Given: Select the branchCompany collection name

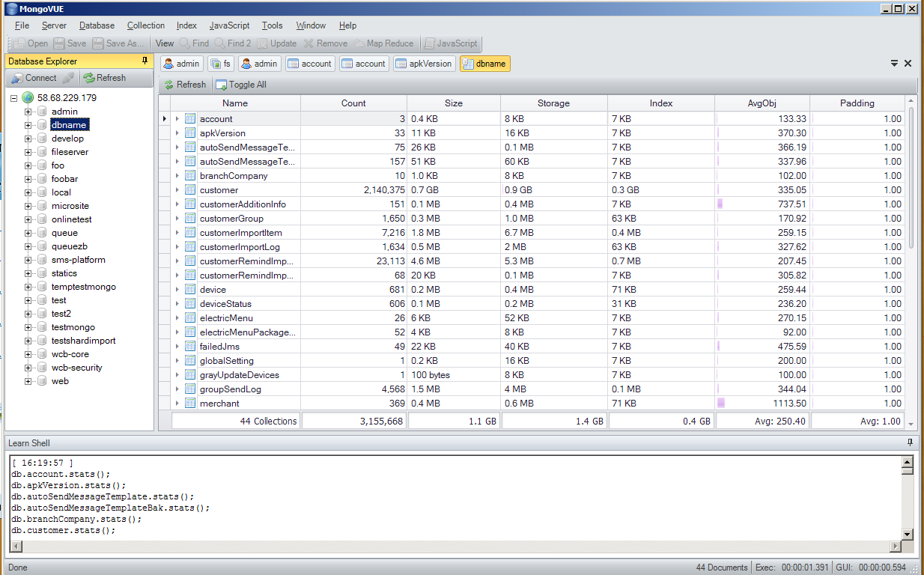Looking at the screenshot, I should click(x=234, y=176).
